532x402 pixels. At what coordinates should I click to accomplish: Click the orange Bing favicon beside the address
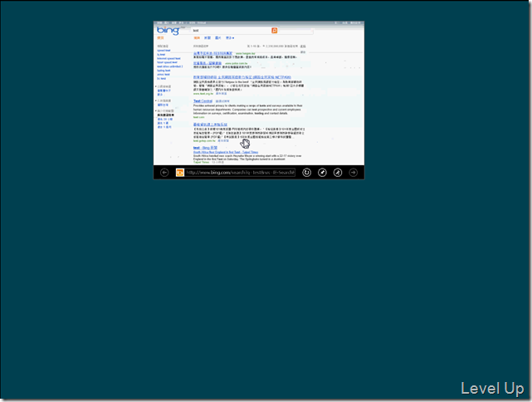tap(180, 173)
